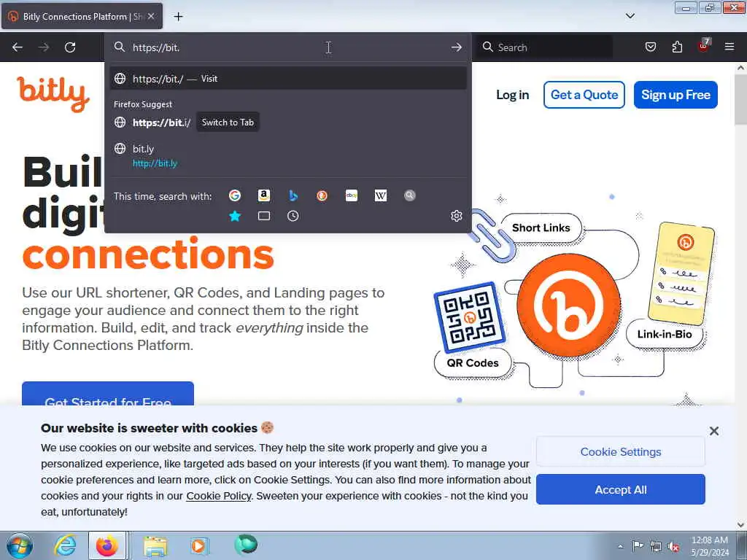Click the Link-in-Bio label in illustration

coord(664,334)
